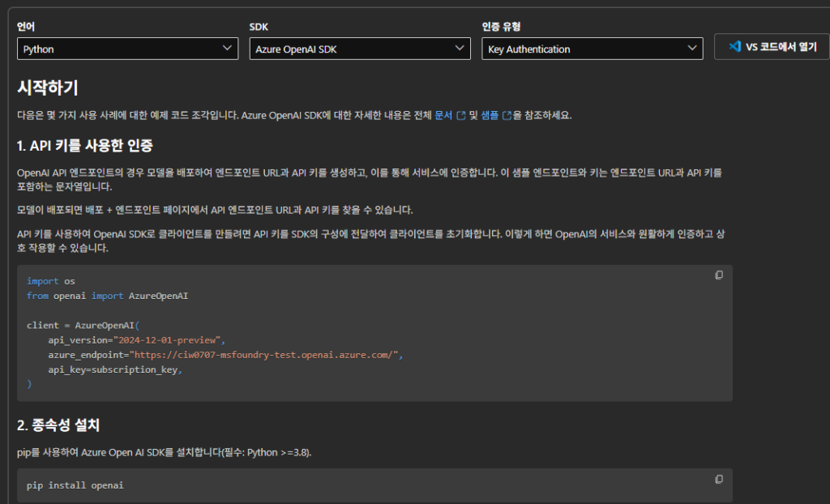Image resolution: width=830 pixels, height=504 pixels.
Task: Copy the AzureOpenAI client Python code
Action: tap(719, 275)
